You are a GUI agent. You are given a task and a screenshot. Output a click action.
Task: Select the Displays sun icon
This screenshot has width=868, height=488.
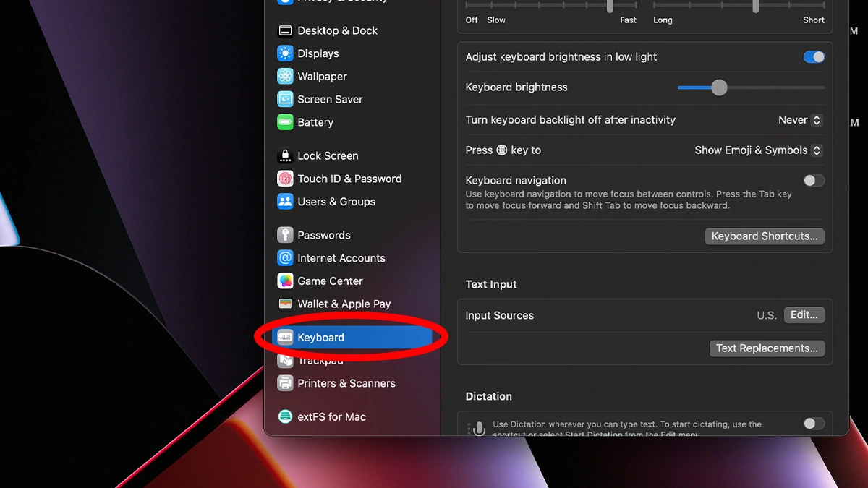point(285,53)
